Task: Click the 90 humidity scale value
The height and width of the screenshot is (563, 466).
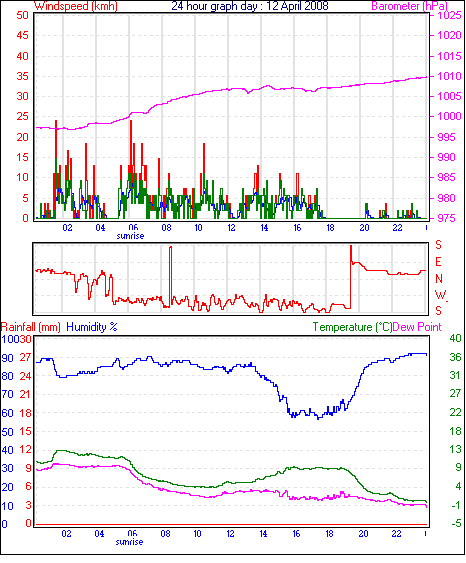Action: [8, 358]
